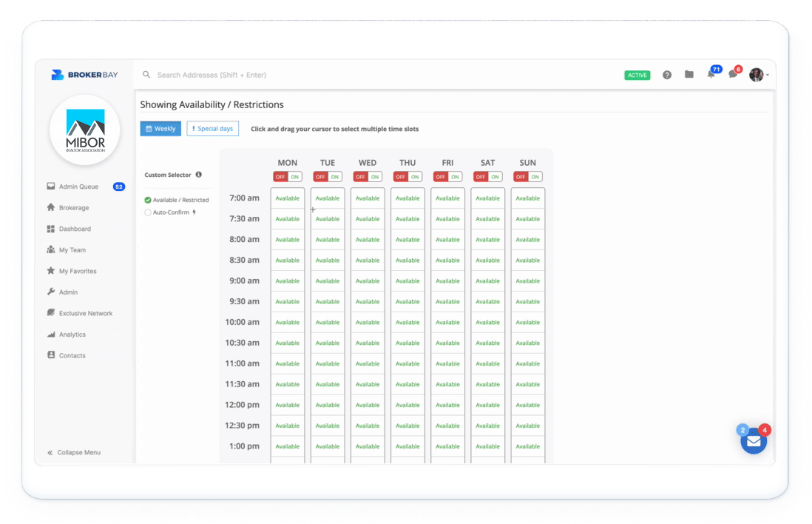Toggle the FRI off/on switch
This screenshot has height=524, width=812.
coord(447,177)
